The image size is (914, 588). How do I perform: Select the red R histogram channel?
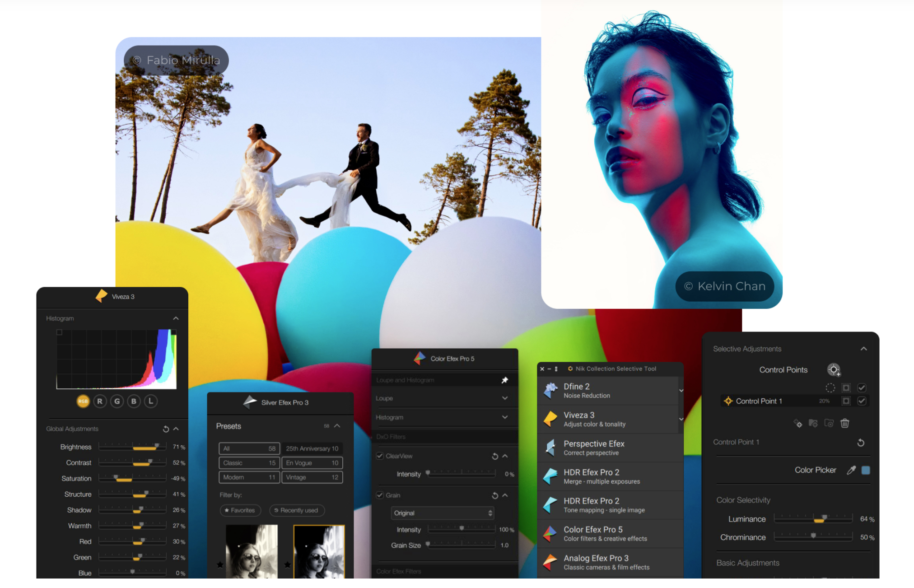coord(100,401)
